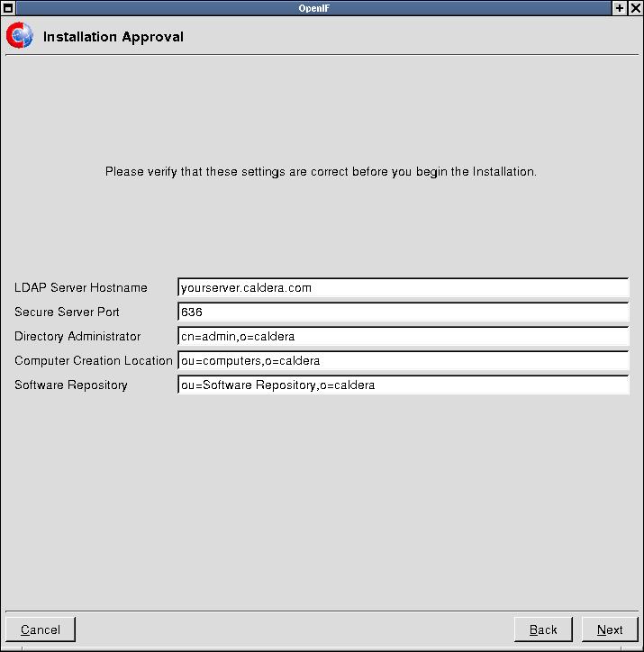Edit the Software Repository text field
644x652 pixels.
[x=403, y=385]
